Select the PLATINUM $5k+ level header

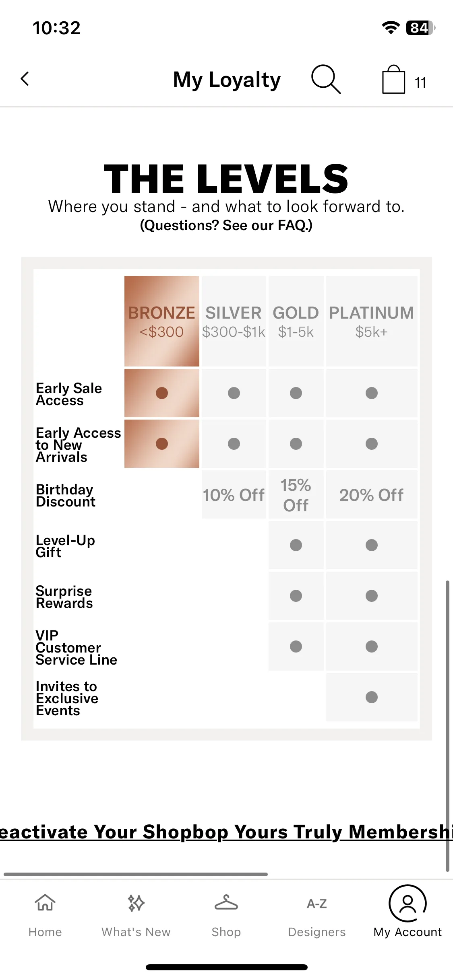tap(372, 321)
